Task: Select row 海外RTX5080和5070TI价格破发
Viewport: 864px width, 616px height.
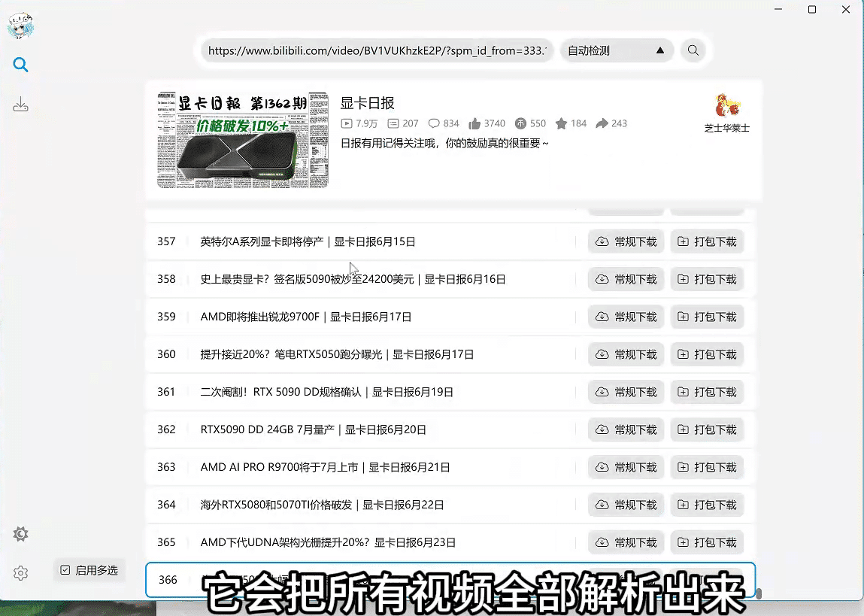Action: 450,505
